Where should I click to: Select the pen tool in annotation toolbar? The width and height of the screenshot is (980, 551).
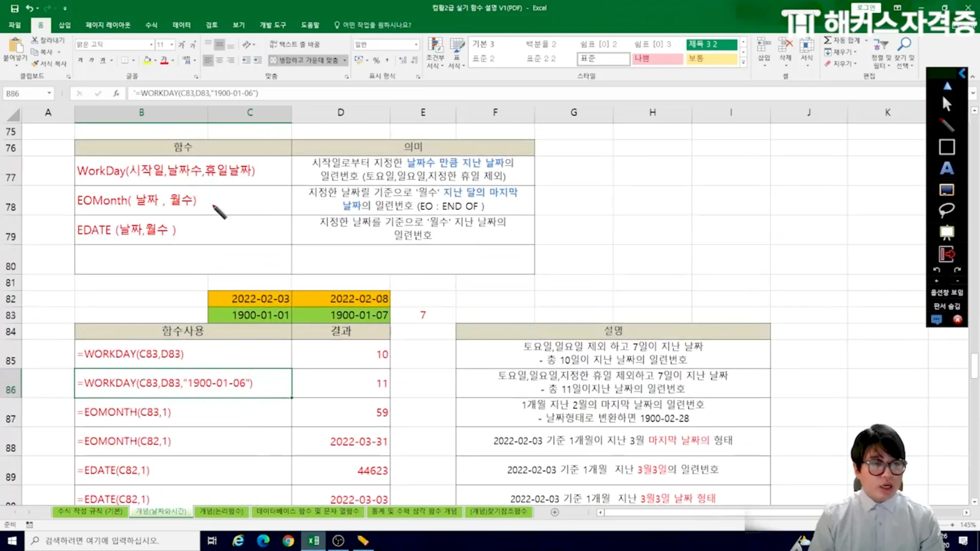point(947,126)
